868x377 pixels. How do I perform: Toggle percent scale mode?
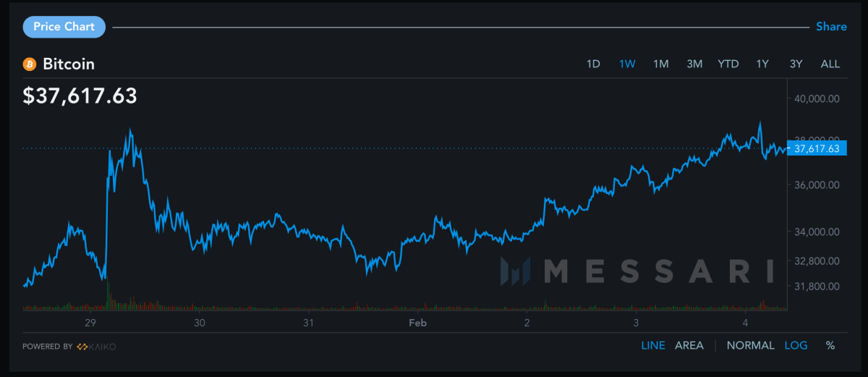click(830, 346)
